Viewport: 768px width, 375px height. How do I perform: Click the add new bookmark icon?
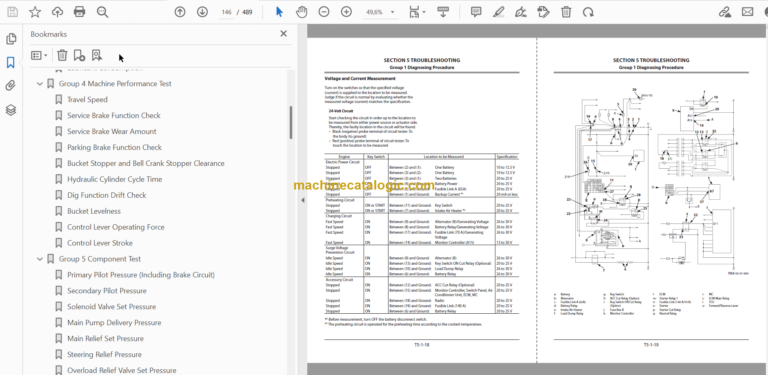click(x=79, y=55)
